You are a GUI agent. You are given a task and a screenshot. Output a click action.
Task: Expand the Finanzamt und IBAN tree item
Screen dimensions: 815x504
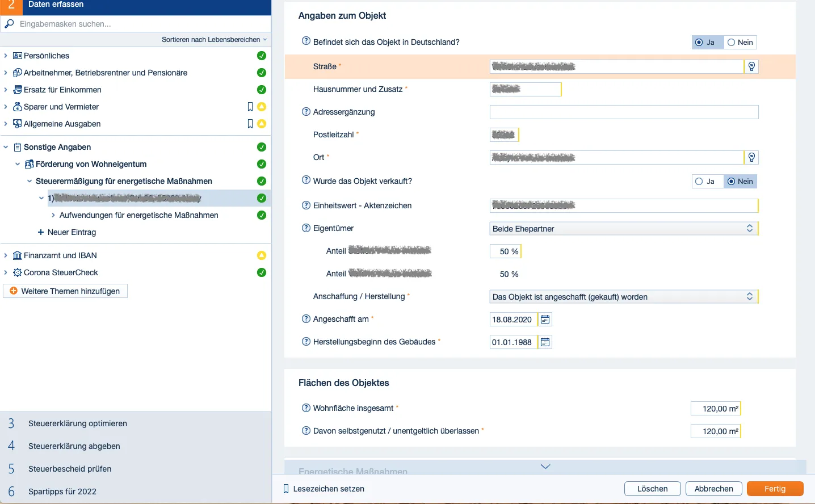tap(6, 255)
